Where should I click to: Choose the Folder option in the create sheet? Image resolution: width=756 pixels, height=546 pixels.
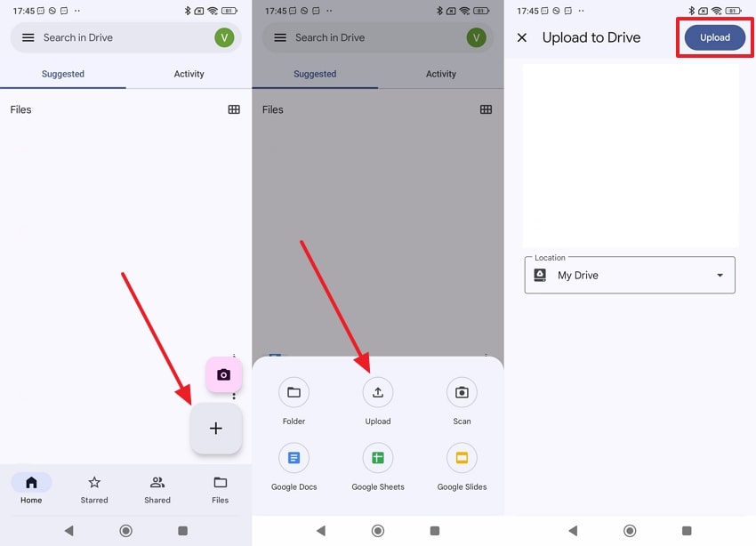pyautogui.click(x=294, y=393)
